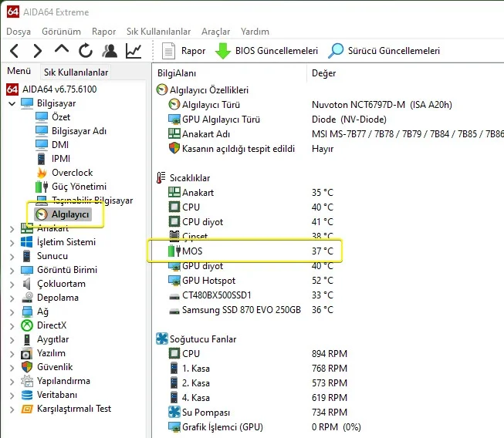This screenshot has width=504, height=438.
Task: Select AIDA64 v6.75.6100 root item
Action: point(52,89)
